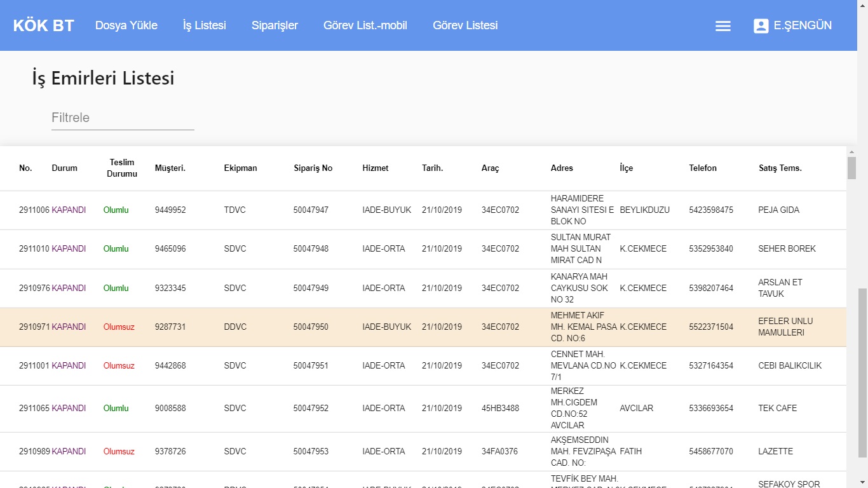868x488 pixels.
Task: Navigate to Siparişler
Action: tap(275, 25)
